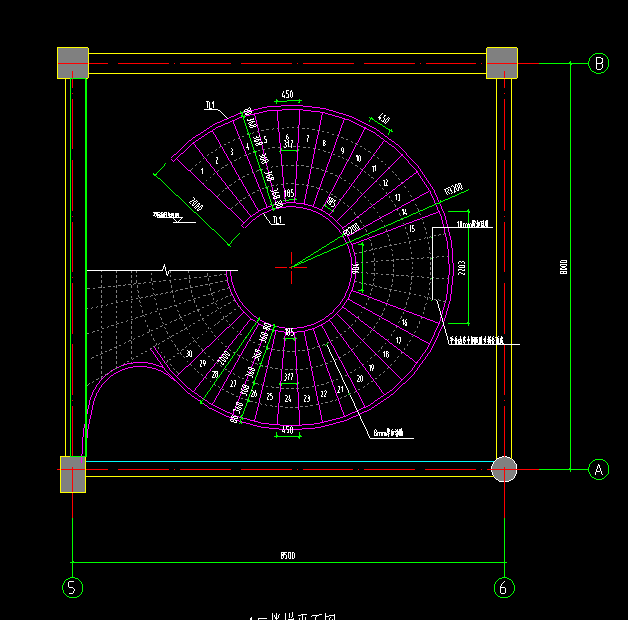628x620 pixels.
Task: Click stair tread number 15
Action: coord(411,229)
